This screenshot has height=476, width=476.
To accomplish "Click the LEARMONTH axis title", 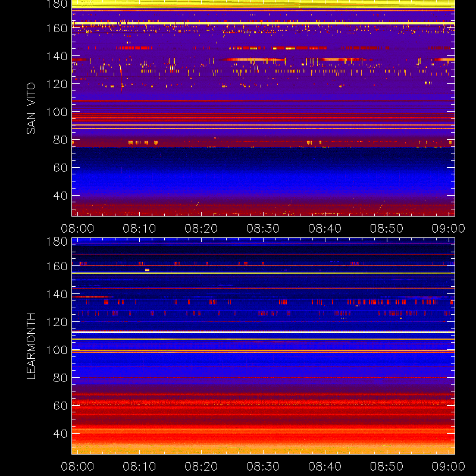I will (x=31, y=346).
